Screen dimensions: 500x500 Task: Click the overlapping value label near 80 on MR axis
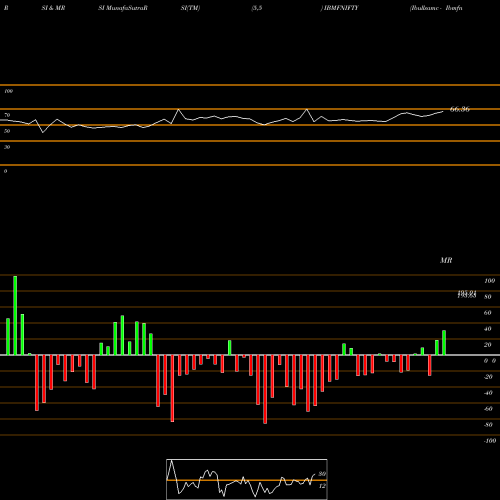[467, 294]
